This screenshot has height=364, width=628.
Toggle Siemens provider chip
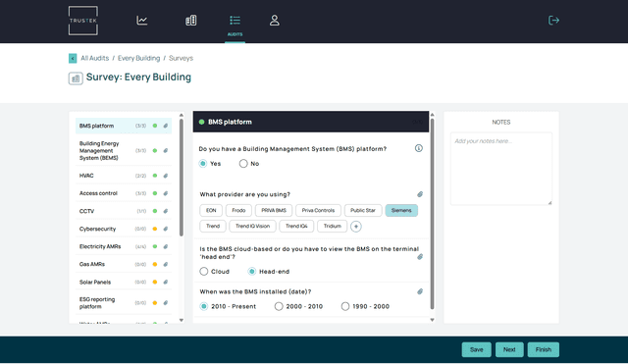[401, 210]
